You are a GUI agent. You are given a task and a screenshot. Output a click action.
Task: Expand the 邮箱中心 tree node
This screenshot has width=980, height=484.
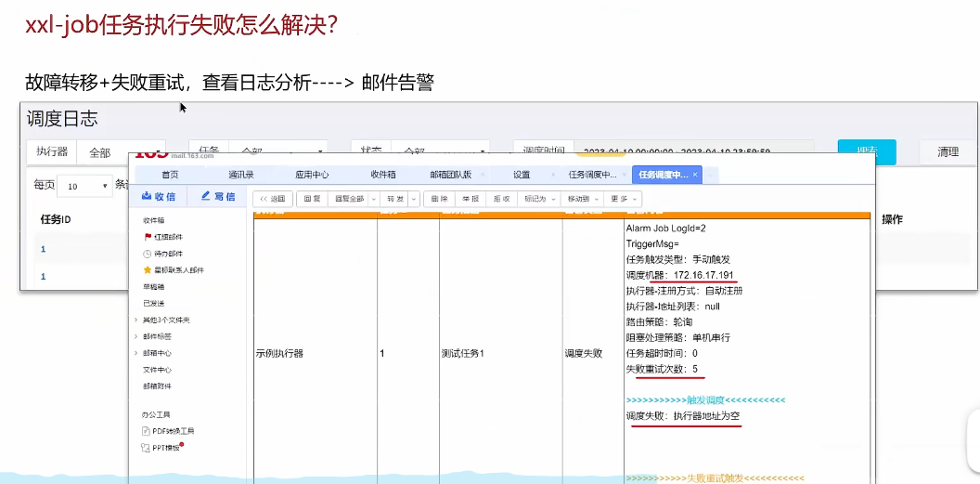pyautogui.click(x=136, y=353)
